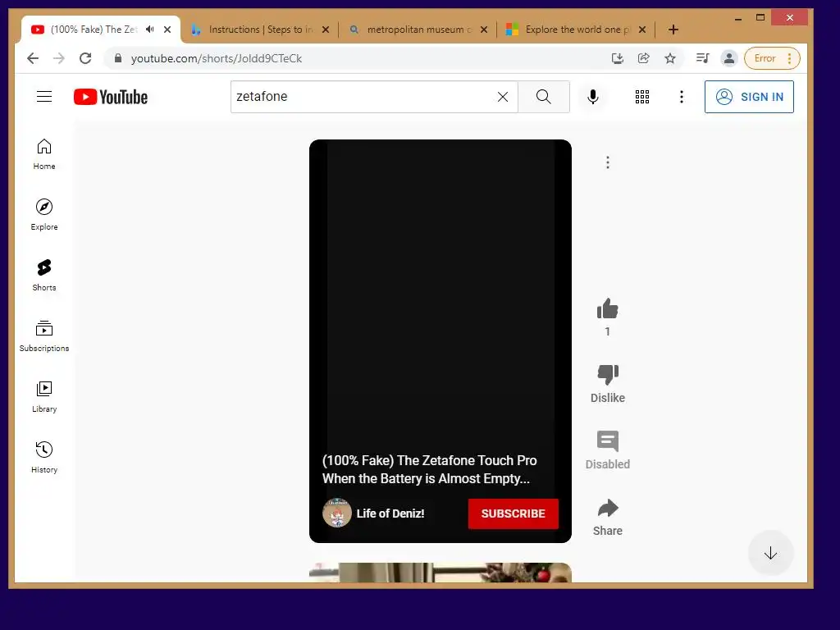Go forward in browser
The width and height of the screenshot is (840, 630).
[59, 58]
